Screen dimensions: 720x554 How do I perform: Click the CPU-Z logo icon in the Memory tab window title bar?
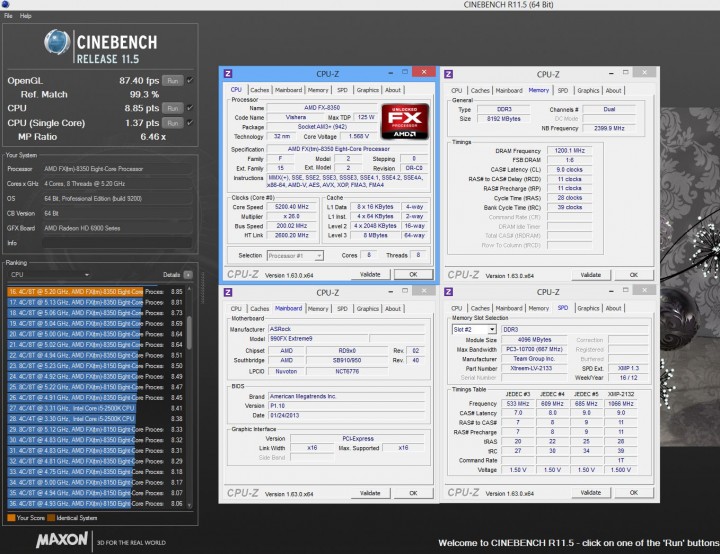(449, 74)
